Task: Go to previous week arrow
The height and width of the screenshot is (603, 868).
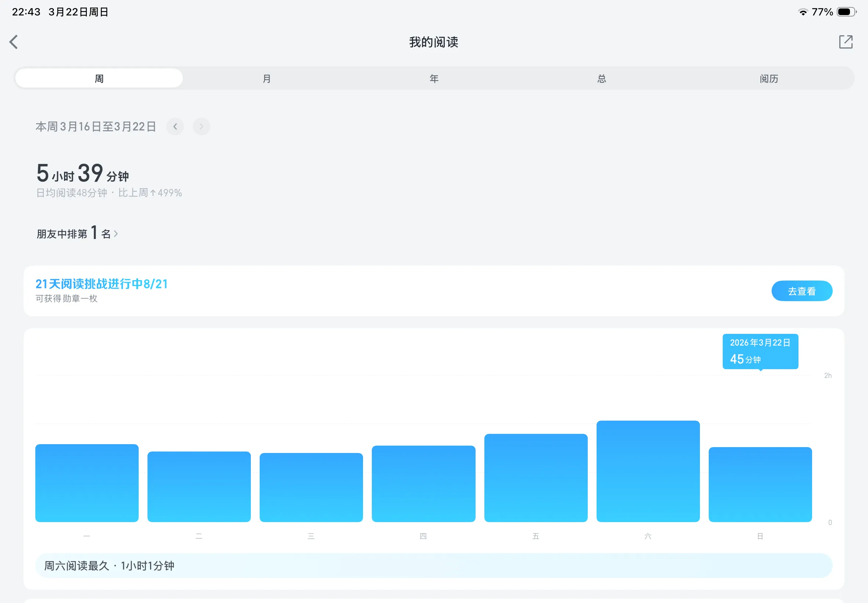Action: 175,126
